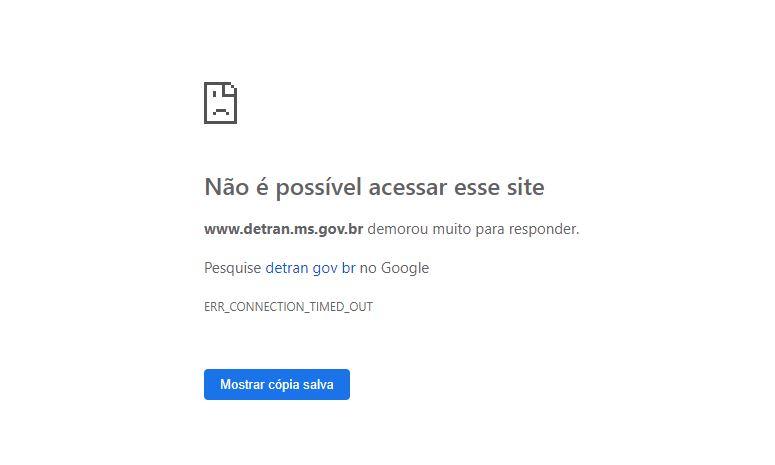Click the word 'para' in message
The image size is (775, 465).
(490, 230)
